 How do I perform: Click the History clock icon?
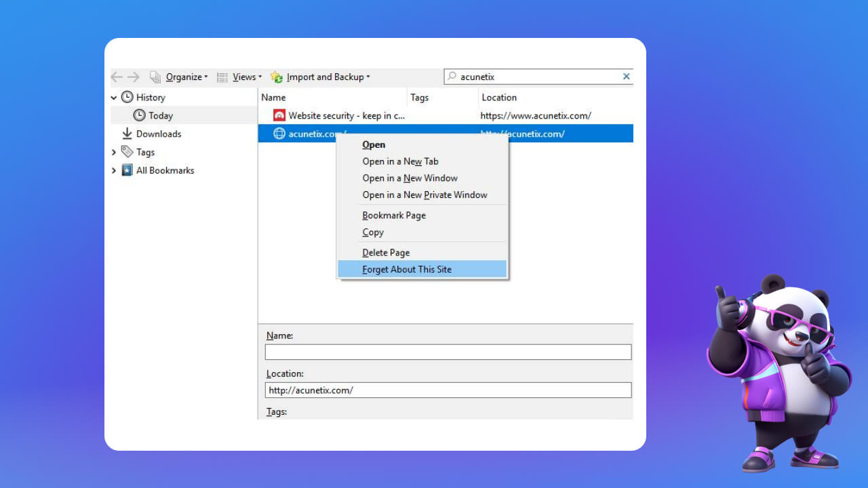tap(127, 97)
